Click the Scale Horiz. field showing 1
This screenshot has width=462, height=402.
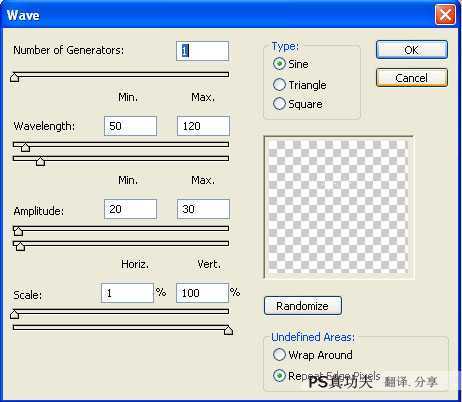click(x=127, y=293)
